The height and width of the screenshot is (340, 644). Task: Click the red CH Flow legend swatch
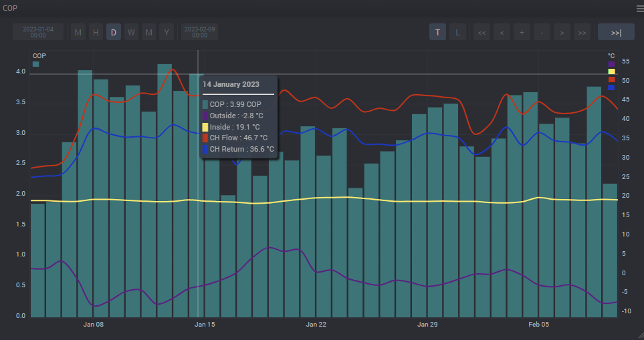click(611, 79)
